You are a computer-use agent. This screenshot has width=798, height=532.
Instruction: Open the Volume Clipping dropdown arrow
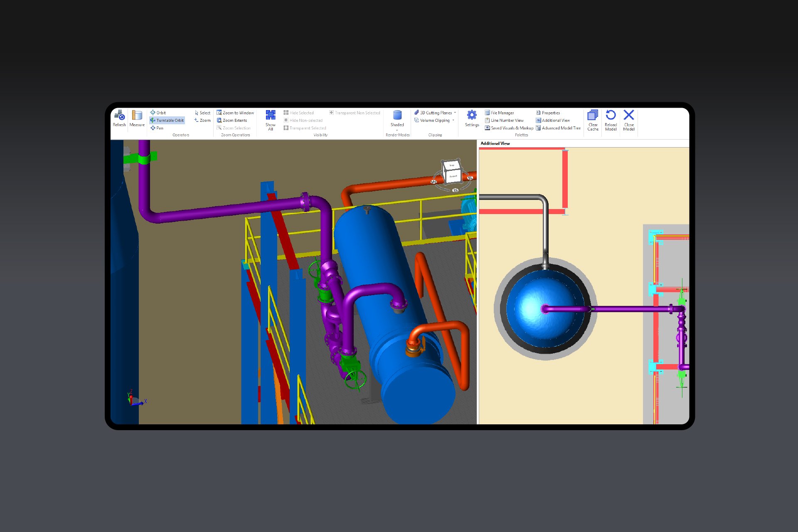[x=453, y=121]
